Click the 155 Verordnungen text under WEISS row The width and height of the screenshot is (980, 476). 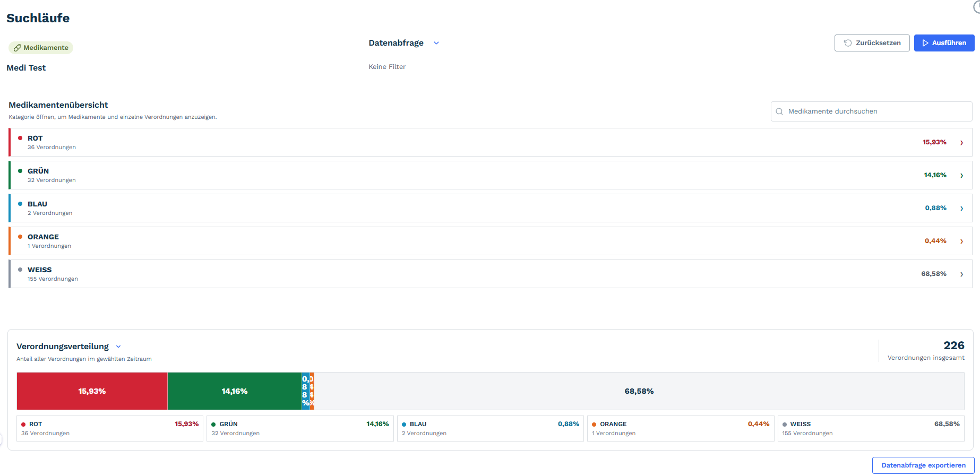pos(53,279)
